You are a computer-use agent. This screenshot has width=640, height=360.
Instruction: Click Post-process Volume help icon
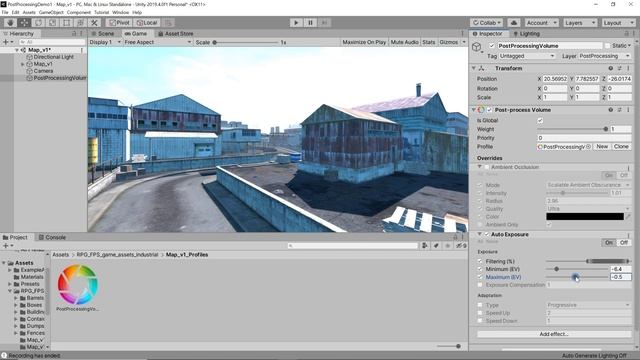pos(611,110)
